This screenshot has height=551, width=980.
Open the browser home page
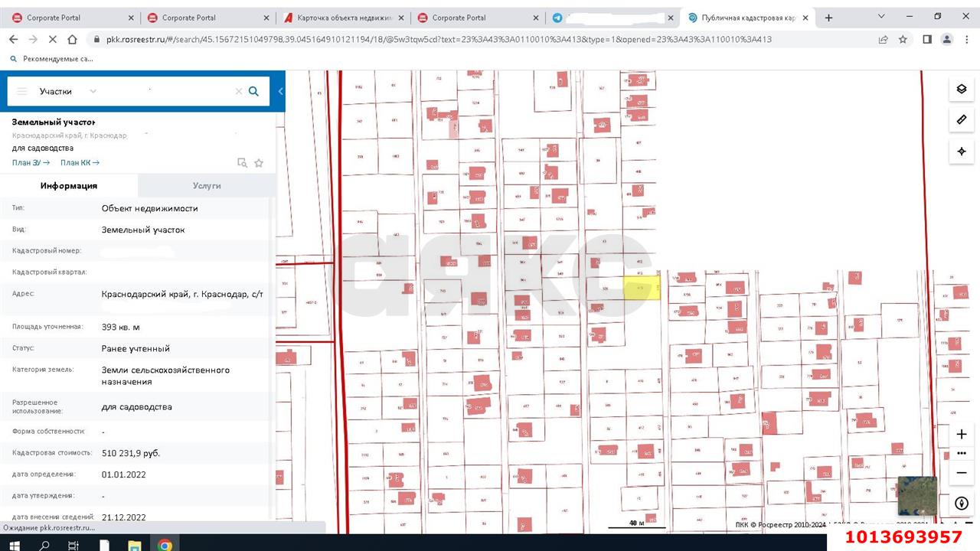pos(72,40)
